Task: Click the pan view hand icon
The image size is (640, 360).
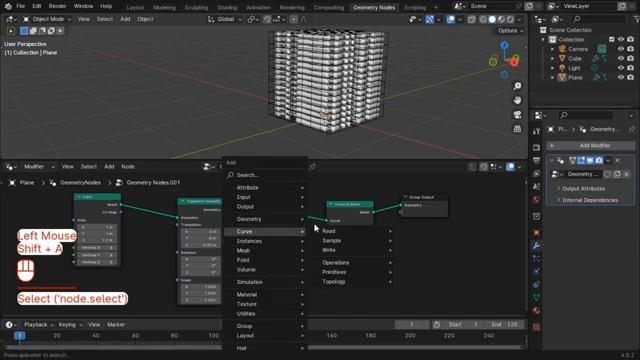Action: click(517, 100)
